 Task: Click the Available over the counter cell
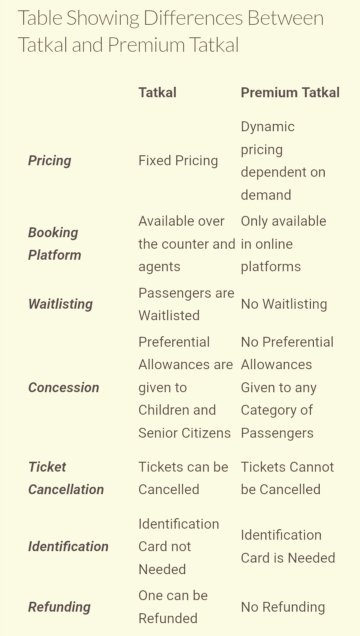pos(186,244)
